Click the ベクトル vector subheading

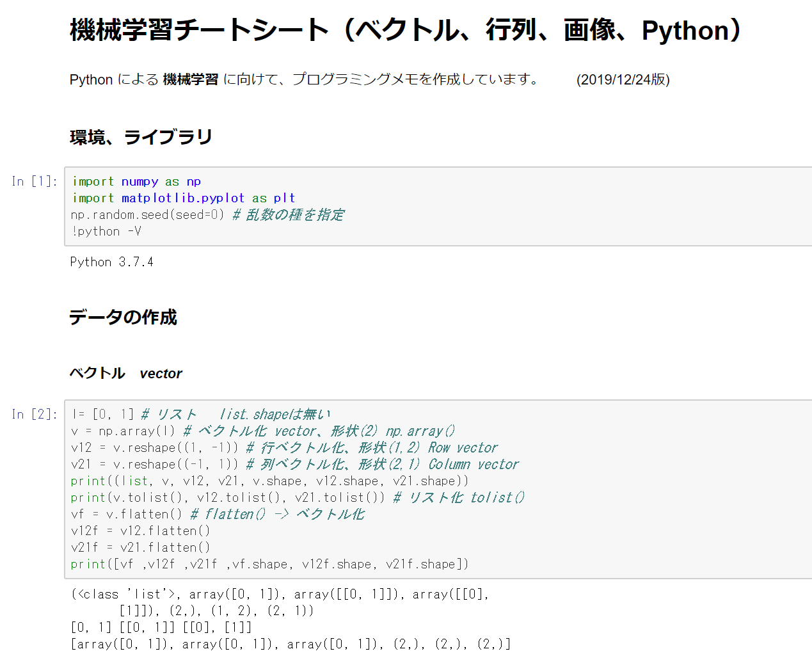(x=126, y=373)
